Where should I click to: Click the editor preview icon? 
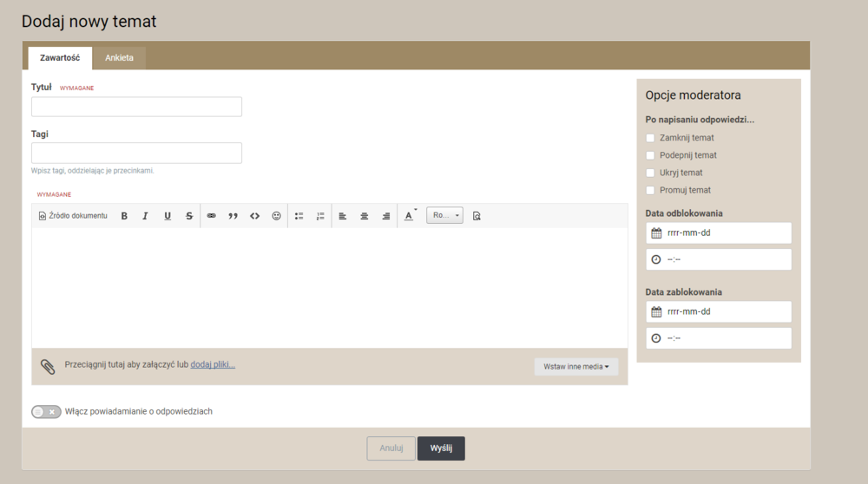coord(477,216)
